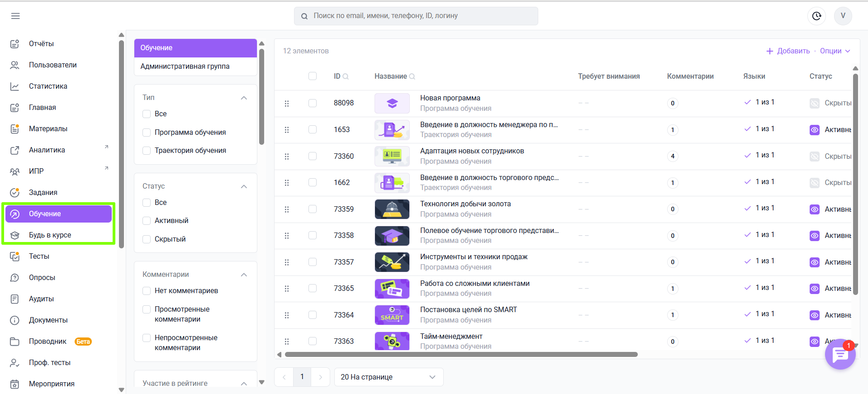This screenshot has width=868, height=394.
Task: Click the Документы sidebar icon
Action: [x=15, y=320]
